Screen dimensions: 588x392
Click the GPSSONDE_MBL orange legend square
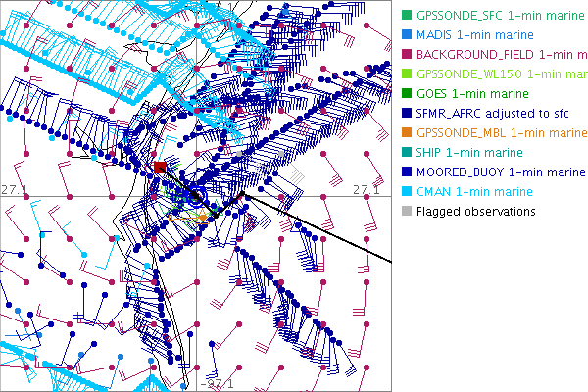[x=406, y=132]
